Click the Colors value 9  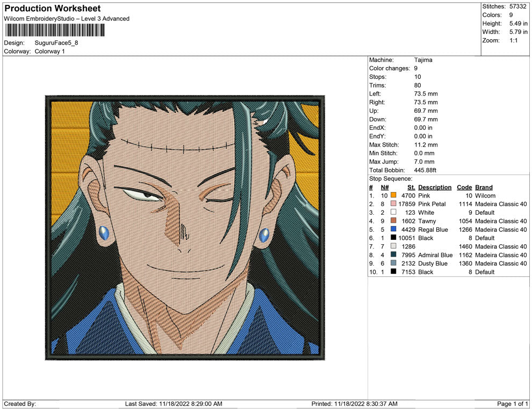(x=511, y=15)
